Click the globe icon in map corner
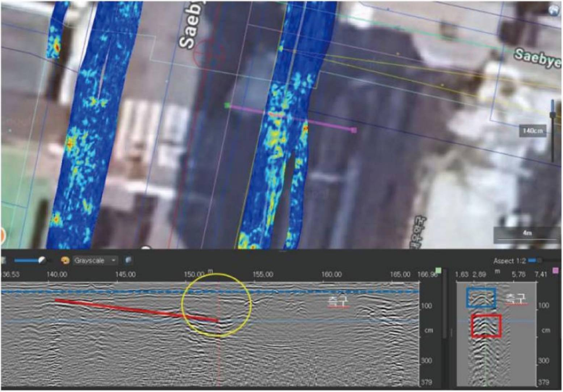Screen dimensions: 563x392 click(x=554, y=10)
